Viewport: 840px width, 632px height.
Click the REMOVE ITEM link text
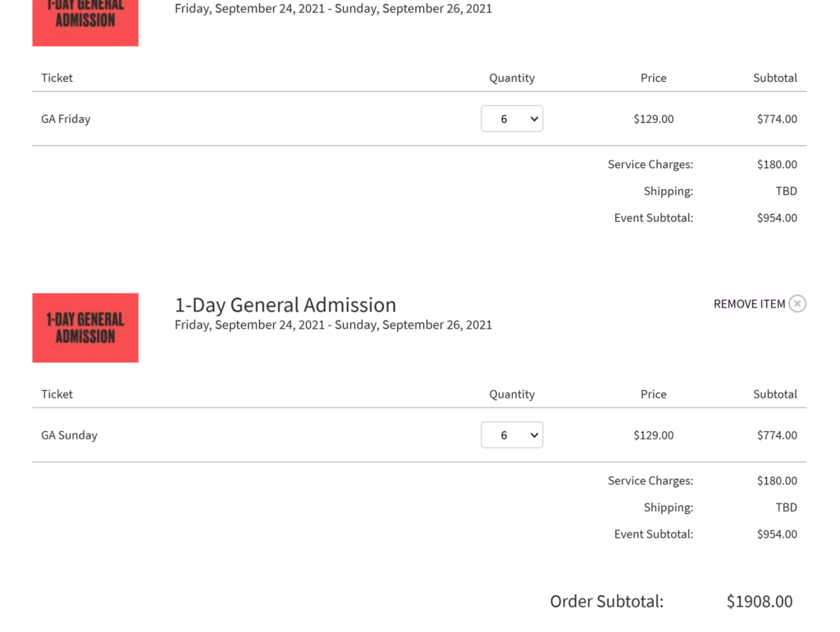click(x=749, y=304)
